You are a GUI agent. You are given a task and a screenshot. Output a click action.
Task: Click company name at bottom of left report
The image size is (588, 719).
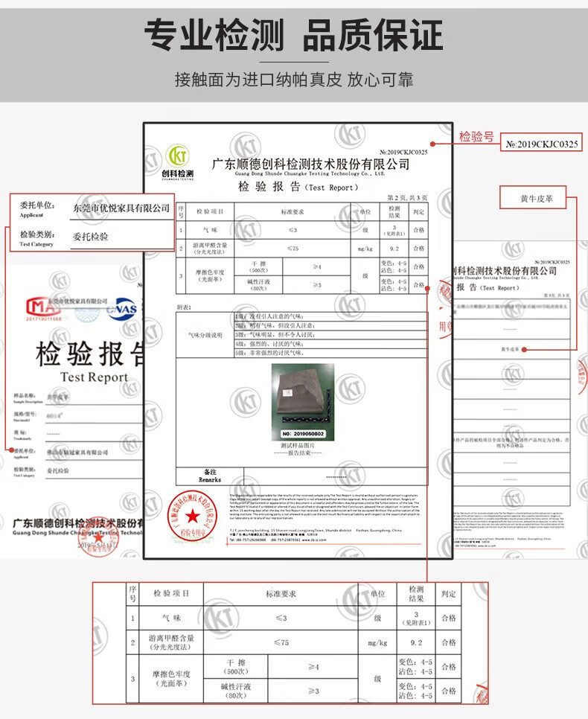(78, 527)
